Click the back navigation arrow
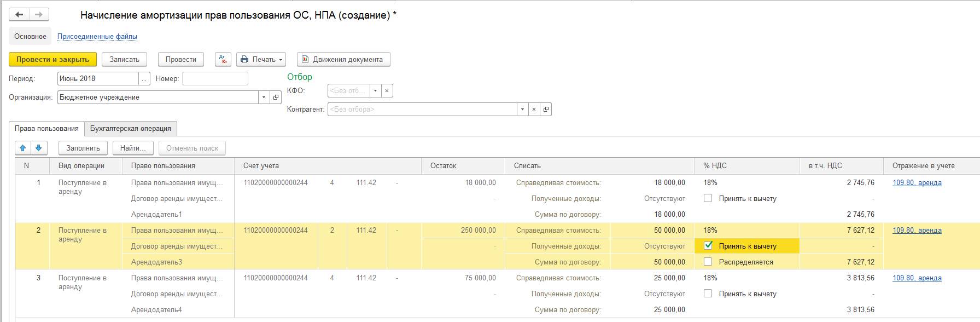The width and height of the screenshot is (980, 322). 19,15
